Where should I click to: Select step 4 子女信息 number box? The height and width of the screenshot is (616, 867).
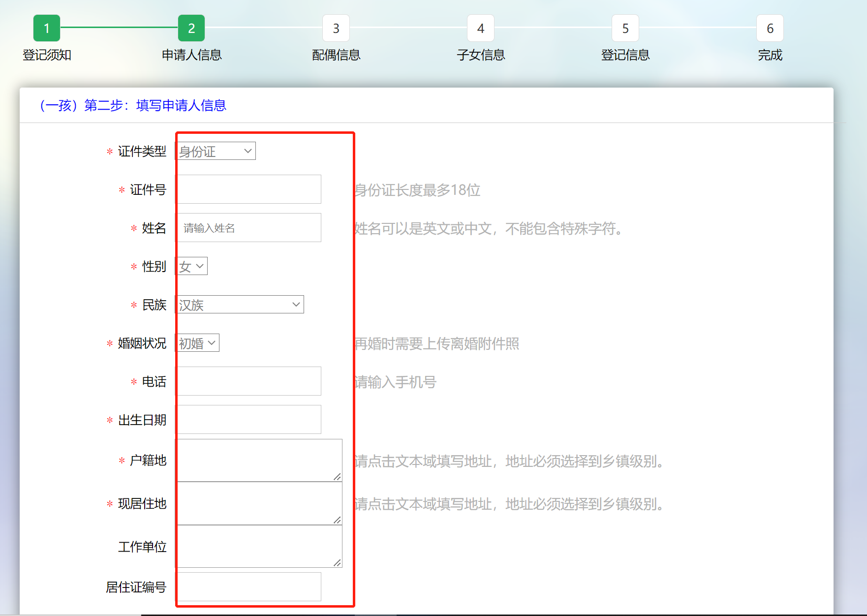tap(481, 28)
